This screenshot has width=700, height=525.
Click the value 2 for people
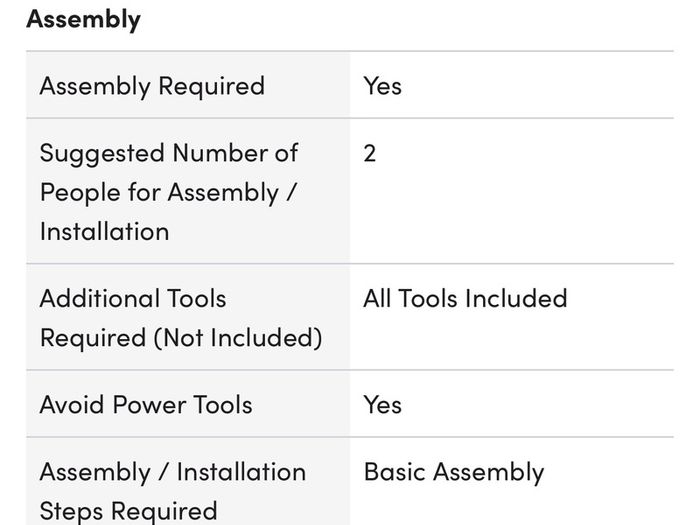point(370,154)
